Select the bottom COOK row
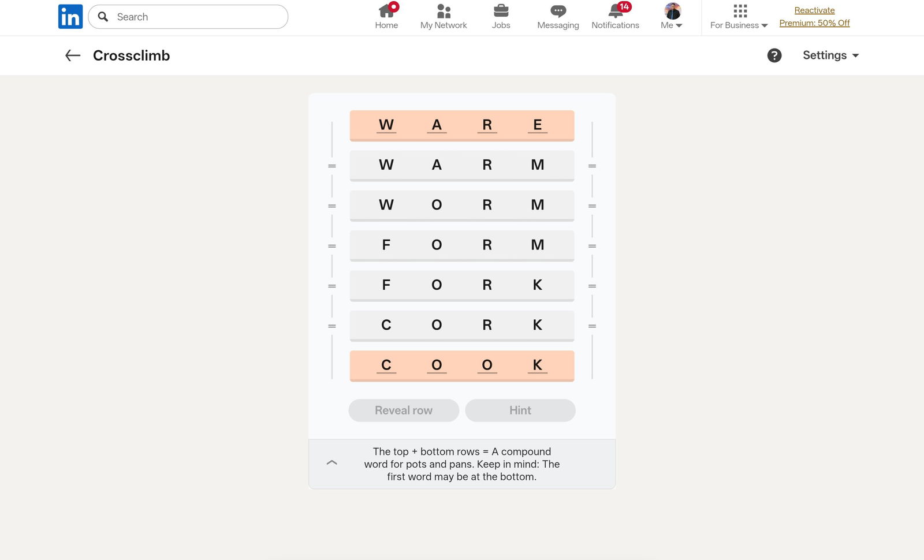 pos(462,365)
